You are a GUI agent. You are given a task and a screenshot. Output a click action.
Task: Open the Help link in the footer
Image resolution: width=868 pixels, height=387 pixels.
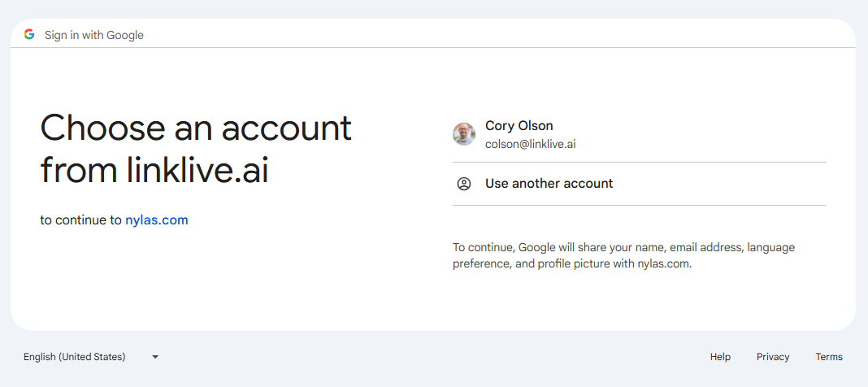pos(720,356)
